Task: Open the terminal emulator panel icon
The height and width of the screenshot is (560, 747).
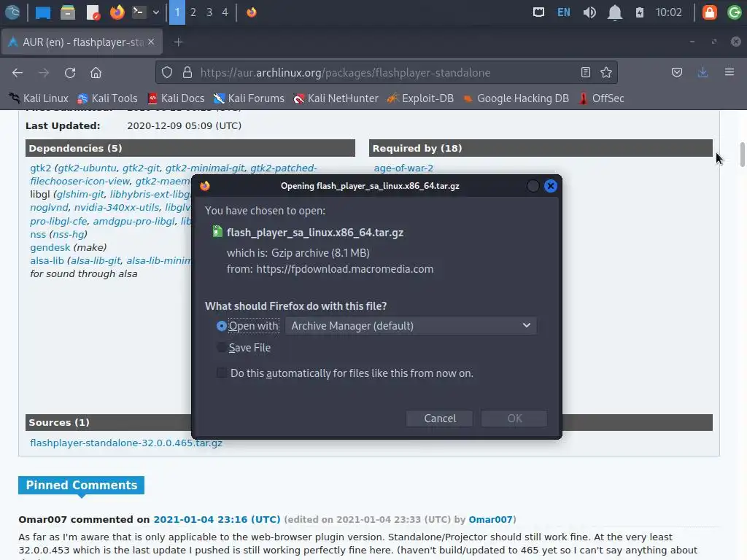Action: 139,12
